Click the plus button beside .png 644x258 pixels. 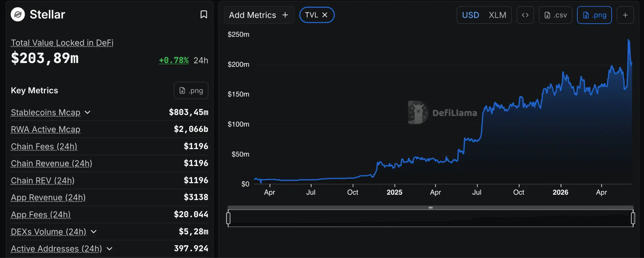pyautogui.click(x=625, y=15)
